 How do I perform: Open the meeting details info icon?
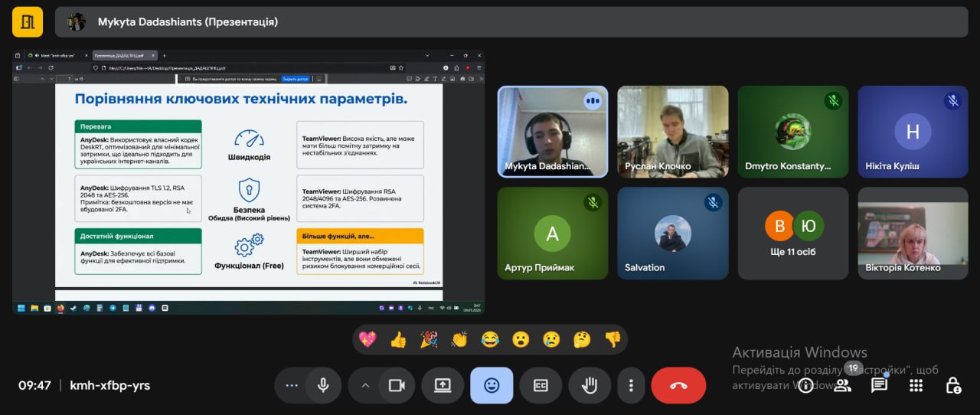pos(805,385)
